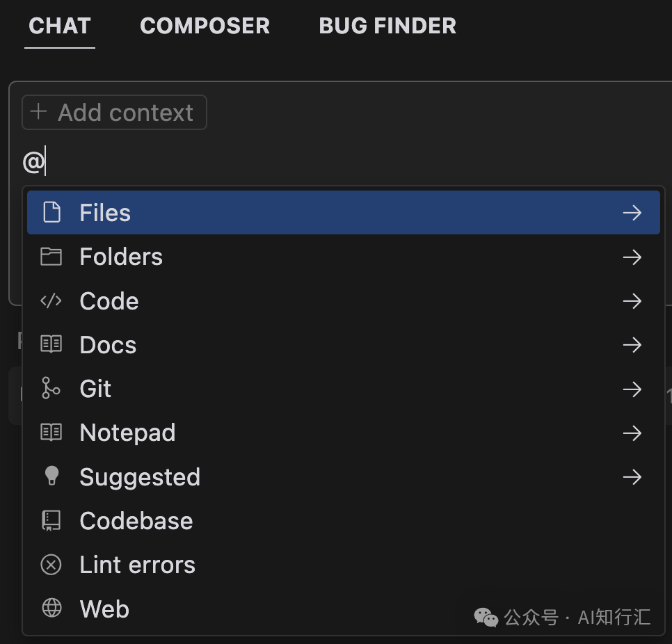
Task: Click the Folders icon in the list
Action: (51, 257)
